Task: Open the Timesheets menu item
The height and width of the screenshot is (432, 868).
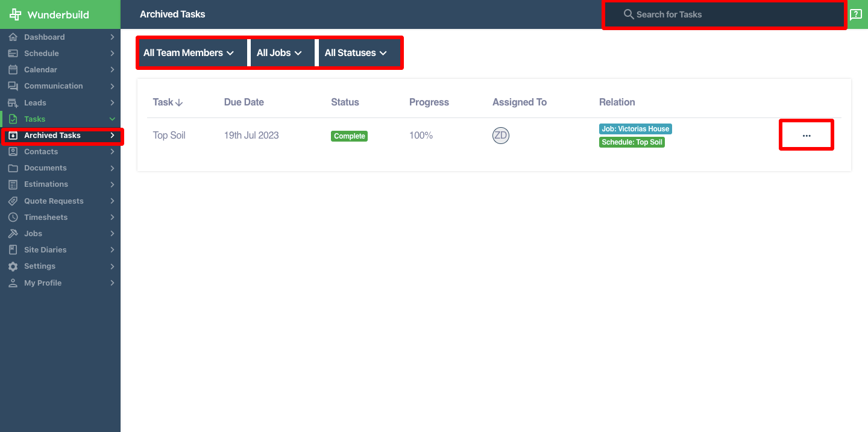Action: click(x=60, y=218)
